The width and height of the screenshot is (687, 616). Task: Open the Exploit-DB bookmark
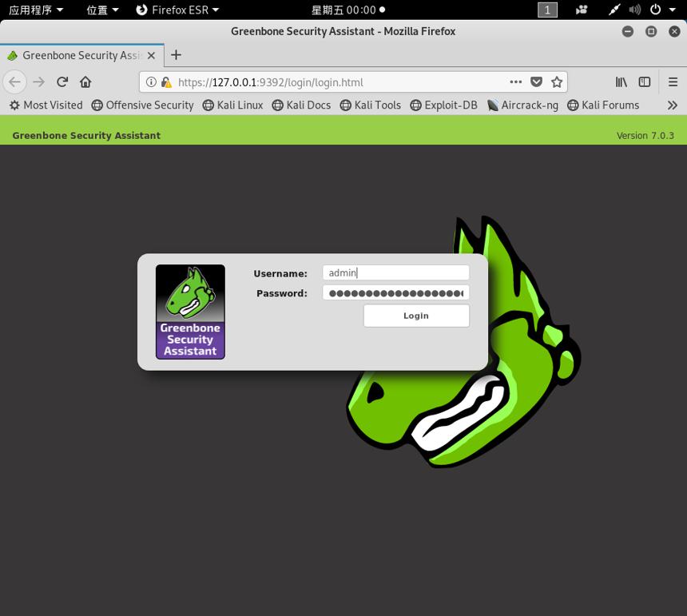tap(443, 105)
